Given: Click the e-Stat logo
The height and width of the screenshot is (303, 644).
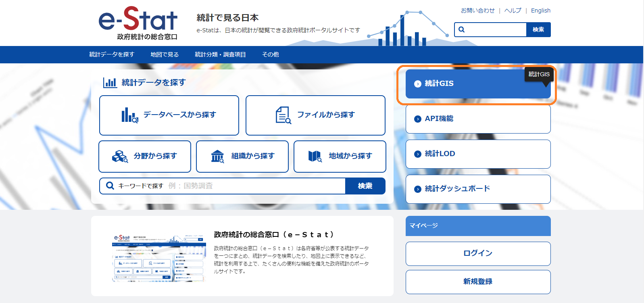Looking at the screenshot, I should point(138,23).
